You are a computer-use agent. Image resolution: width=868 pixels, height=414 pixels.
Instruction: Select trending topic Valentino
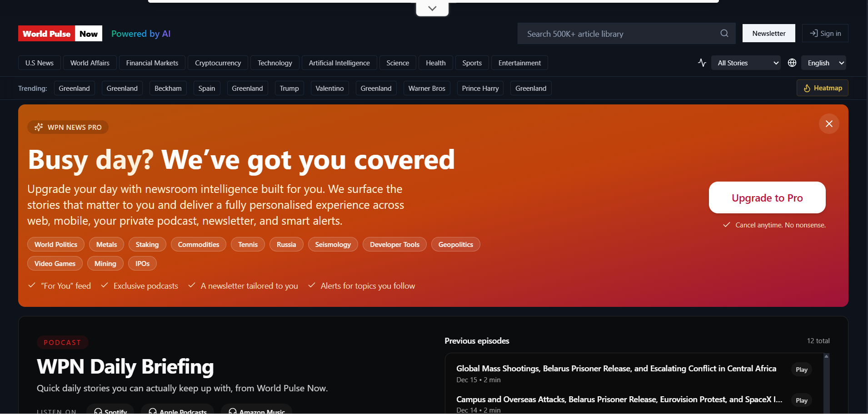tap(330, 88)
